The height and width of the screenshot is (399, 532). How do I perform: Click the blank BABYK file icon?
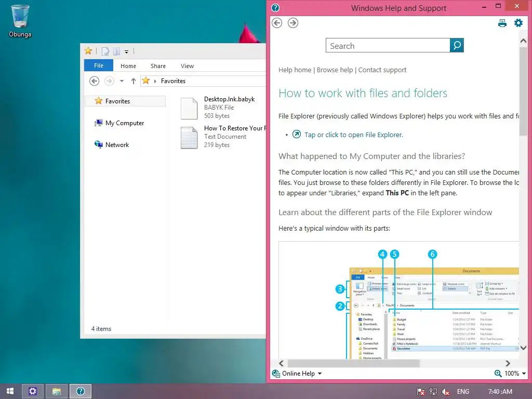click(x=189, y=109)
